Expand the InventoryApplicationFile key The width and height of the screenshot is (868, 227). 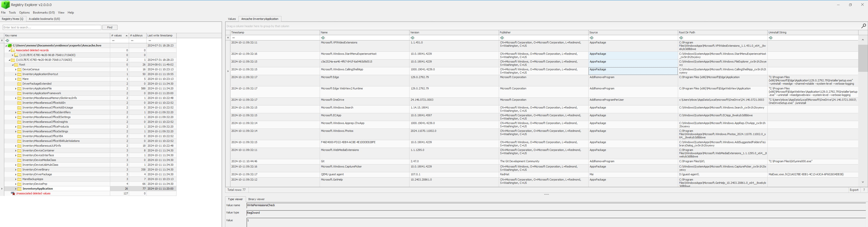(16, 88)
